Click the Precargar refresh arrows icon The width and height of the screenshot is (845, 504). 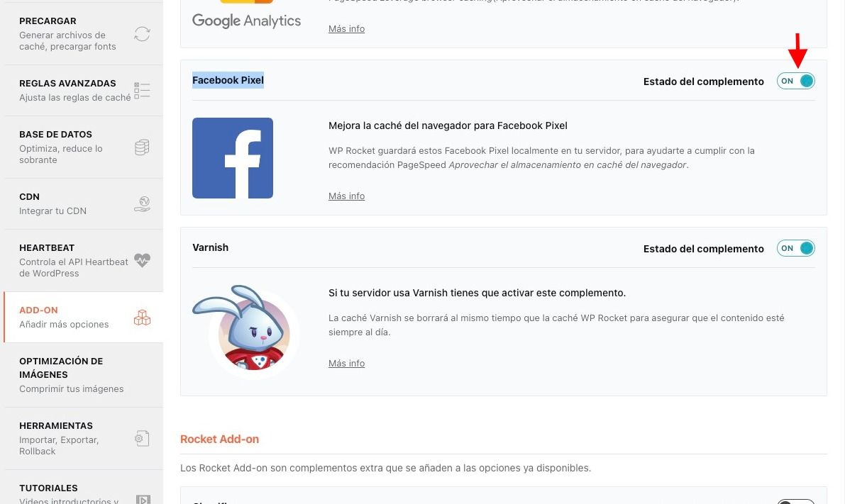(x=143, y=34)
